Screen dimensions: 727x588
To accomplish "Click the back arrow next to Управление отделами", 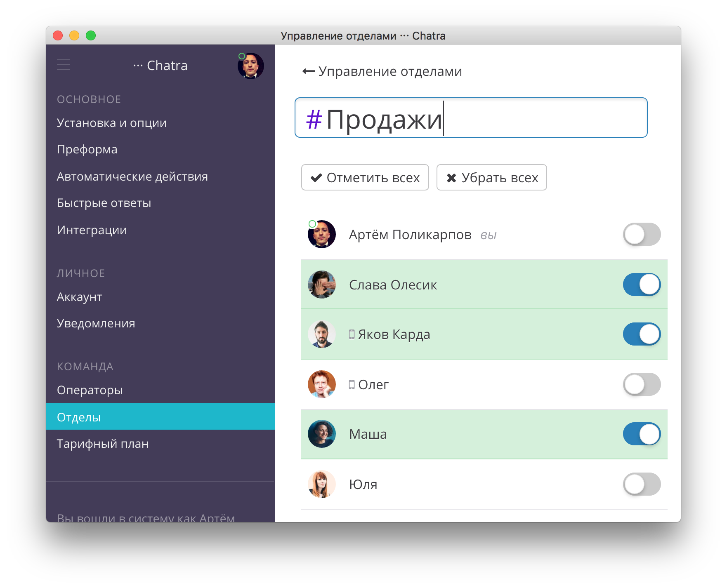I will click(308, 71).
